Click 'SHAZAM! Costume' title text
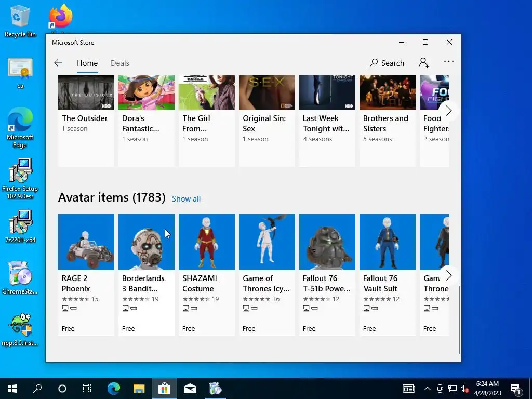The image size is (532, 399). 199,283
